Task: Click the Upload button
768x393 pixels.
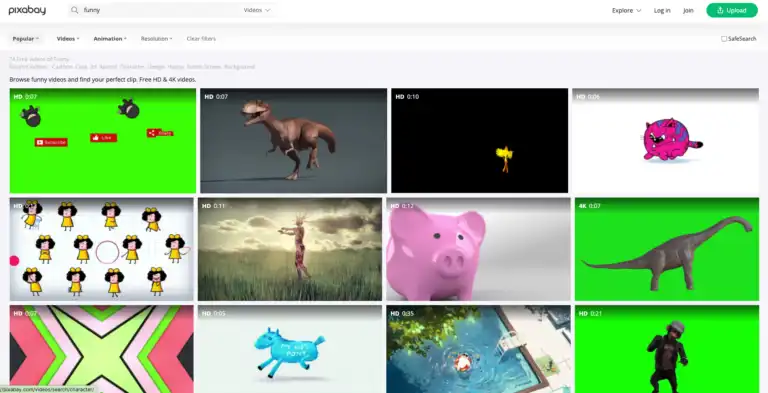Action: (732, 10)
